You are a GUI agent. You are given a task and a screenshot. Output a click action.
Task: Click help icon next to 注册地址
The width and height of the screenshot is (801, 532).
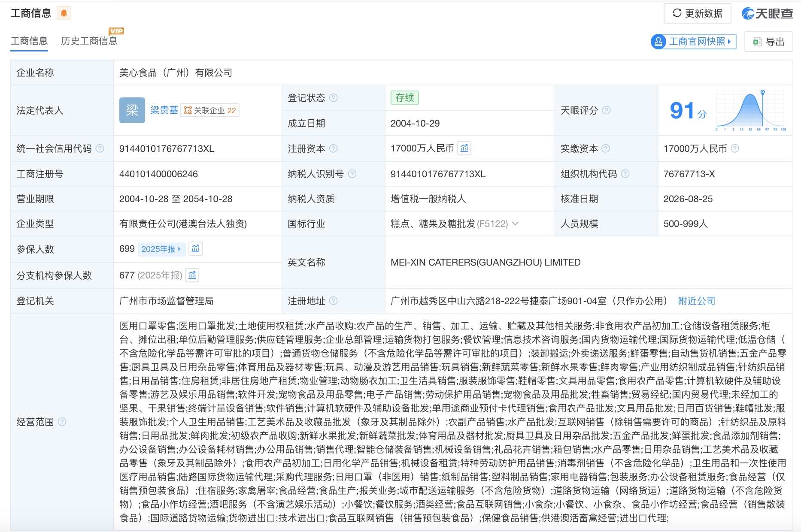click(x=333, y=301)
